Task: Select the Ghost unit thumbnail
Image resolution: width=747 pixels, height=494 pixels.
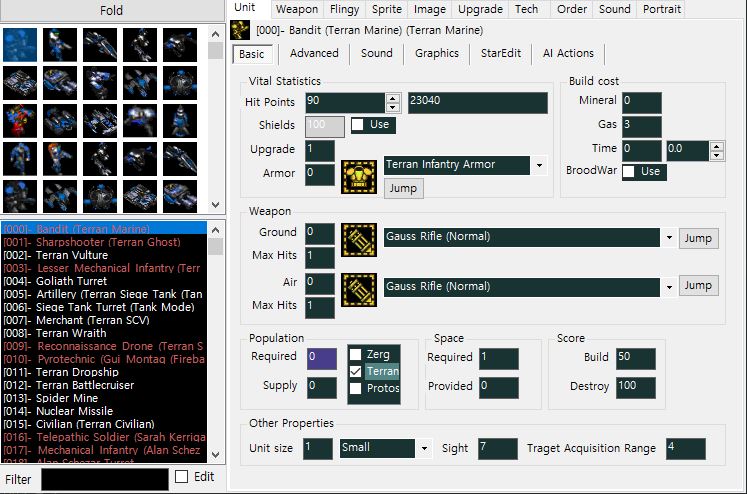Action: click(60, 45)
